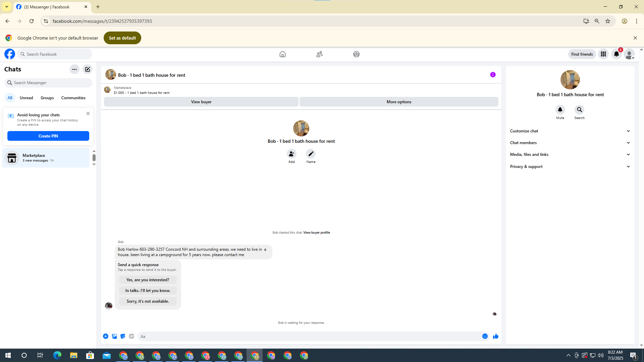644x362 pixels.
Task: Open notifications bell icon
Action: click(x=616, y=54)
